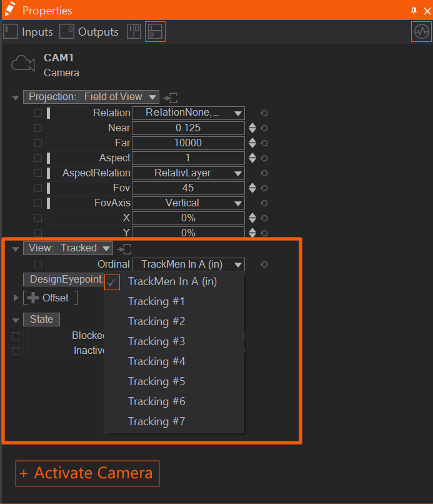Viewport: 433px width, 504px height.
Task: Select the highlighted layout view icon in toolbar
Action: (x=155, y=32)
